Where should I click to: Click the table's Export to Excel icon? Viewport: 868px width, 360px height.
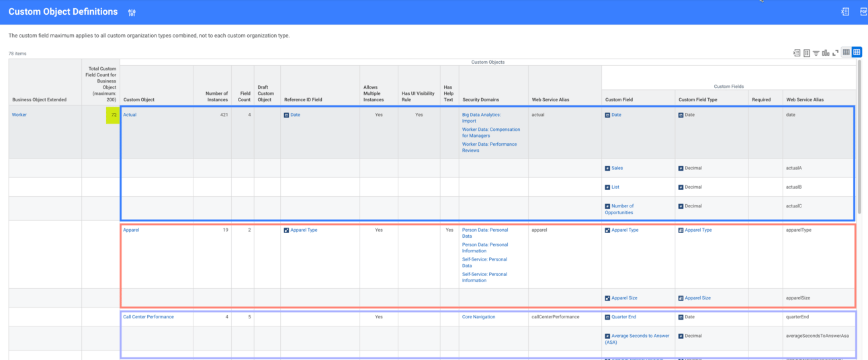click(x=796, y=53)
